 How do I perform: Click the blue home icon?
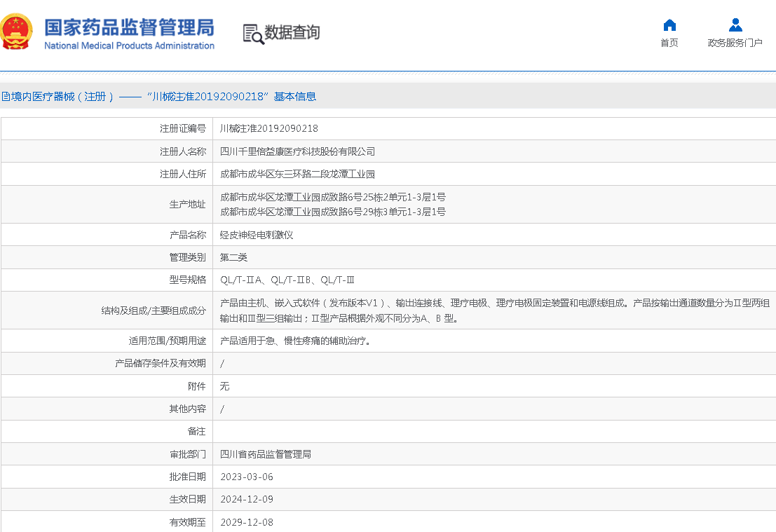tap(669, 25)
